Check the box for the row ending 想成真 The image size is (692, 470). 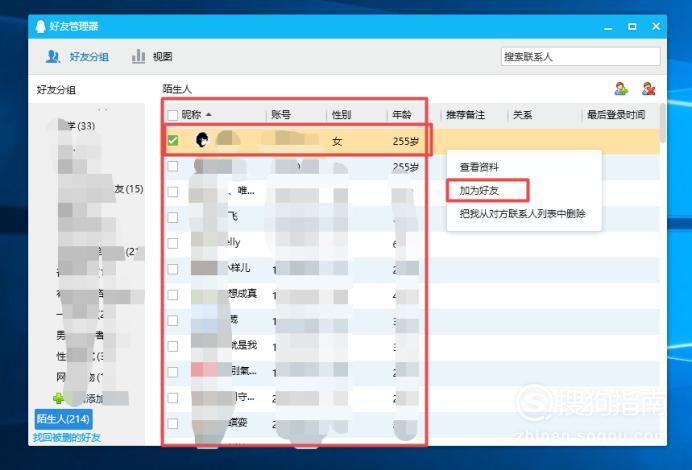pos(173,295)
